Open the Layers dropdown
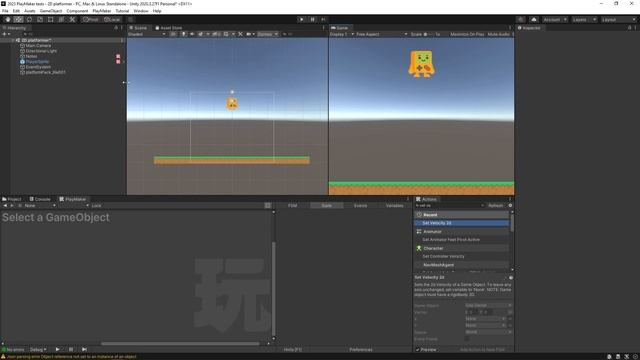The height and width of the screenshot is (360, 640). pyautogui.click(x=584, y=19)
